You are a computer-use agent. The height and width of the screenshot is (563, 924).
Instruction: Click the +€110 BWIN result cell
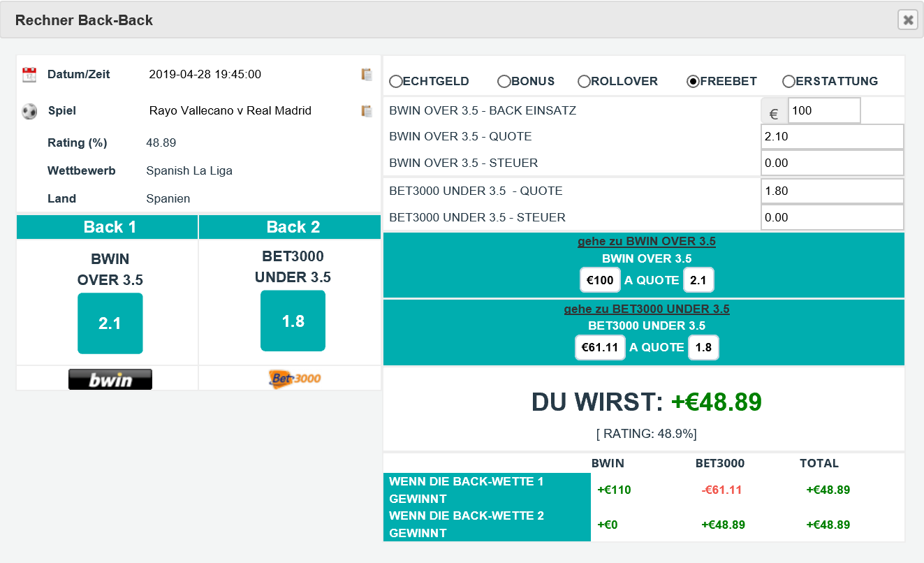(x=614, y=490)
